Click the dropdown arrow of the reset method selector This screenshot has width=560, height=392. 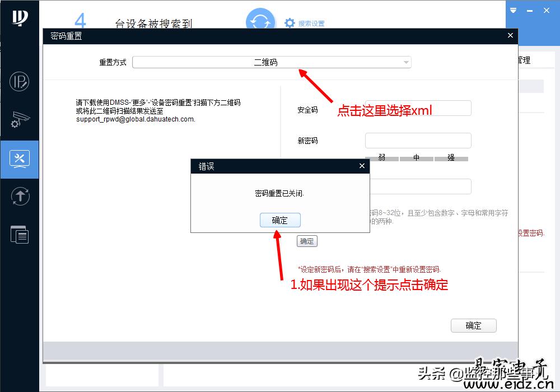[406, 62]
